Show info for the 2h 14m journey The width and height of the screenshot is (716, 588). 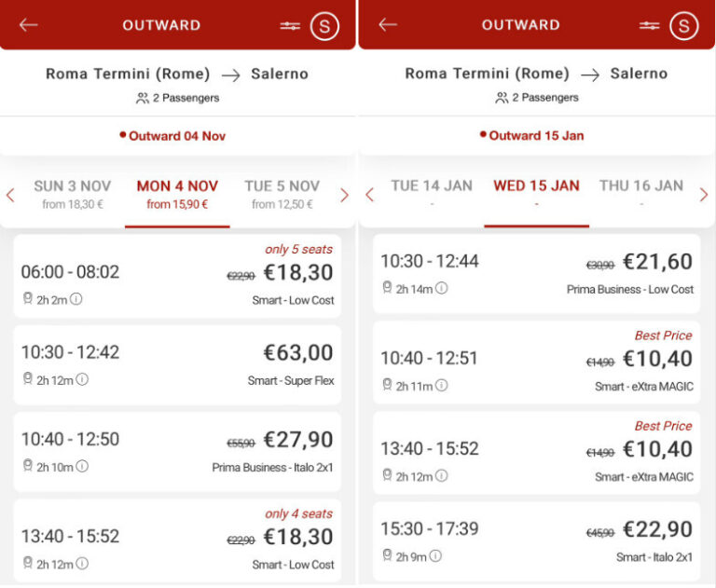(441, 289)
